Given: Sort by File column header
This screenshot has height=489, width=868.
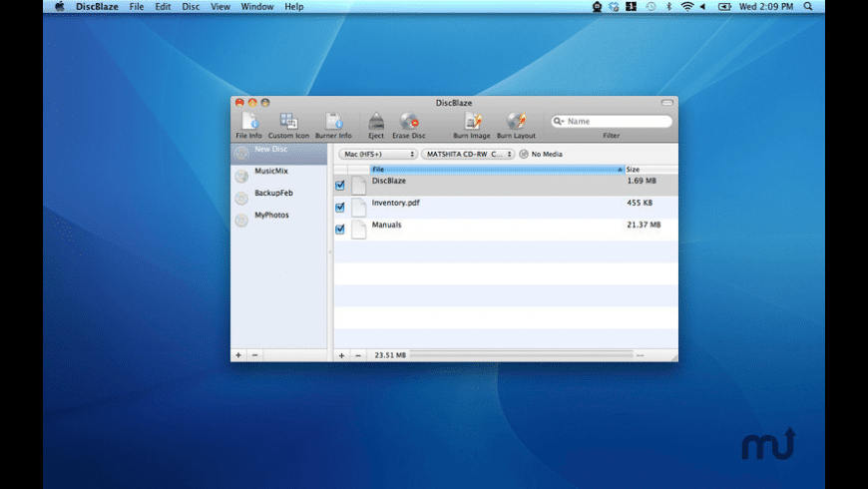Looking at the screenshot, I should 497,170.
